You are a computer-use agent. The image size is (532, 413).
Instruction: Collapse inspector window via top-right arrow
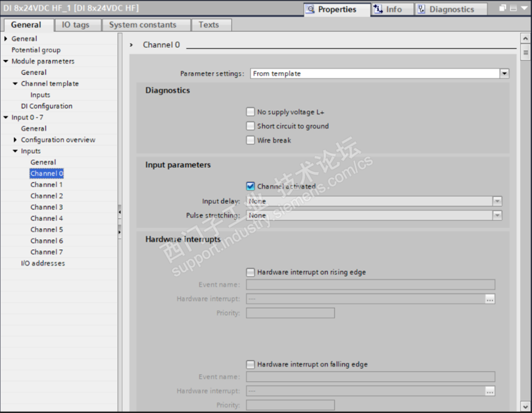[524, 8]
